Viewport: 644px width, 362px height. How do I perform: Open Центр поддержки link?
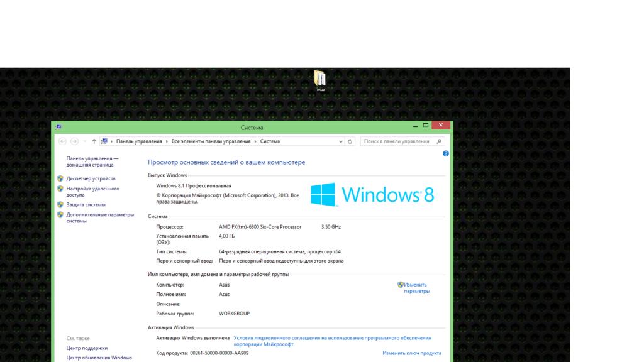point(87,348)
